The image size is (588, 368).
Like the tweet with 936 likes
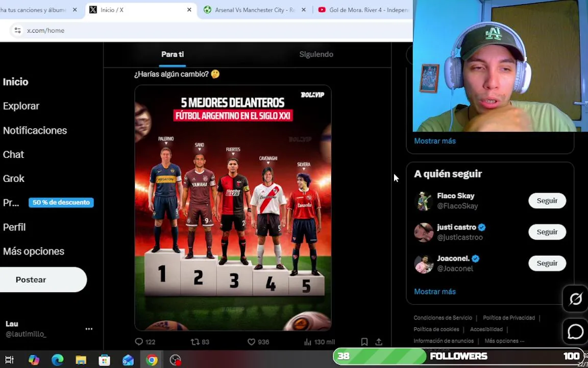tap(251, 342)
